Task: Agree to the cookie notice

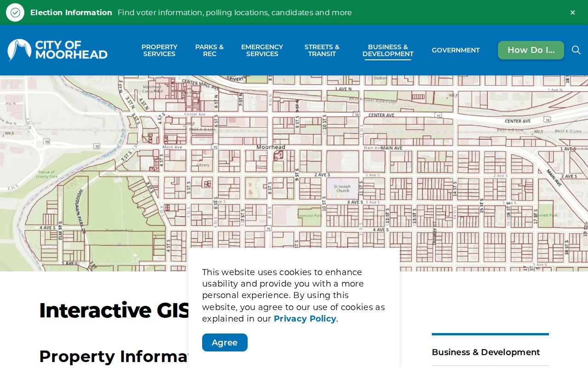Action: (225, 342)
